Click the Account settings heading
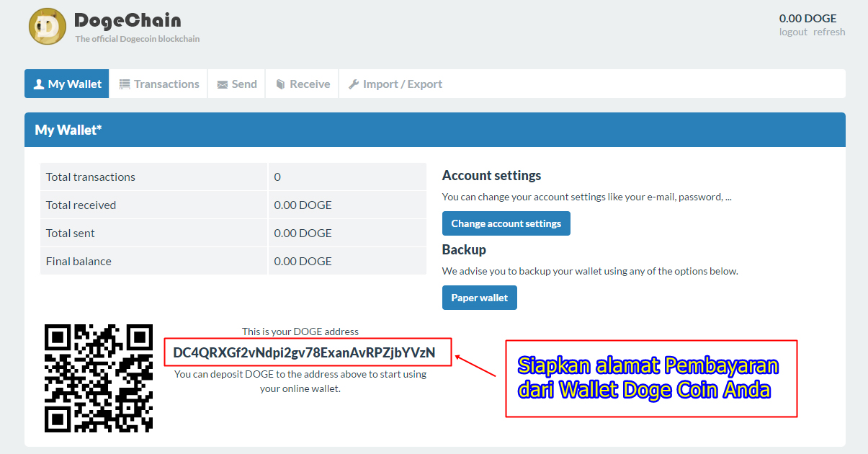 [491, 175]
